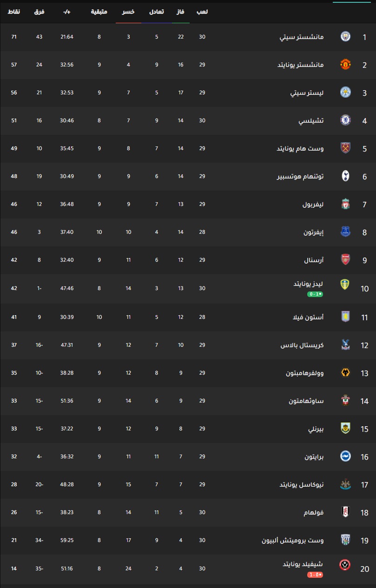Image resolution: width=376 pixels, height=588 pixels.
Task: Click the West Ham United crest
Action: 345,148
